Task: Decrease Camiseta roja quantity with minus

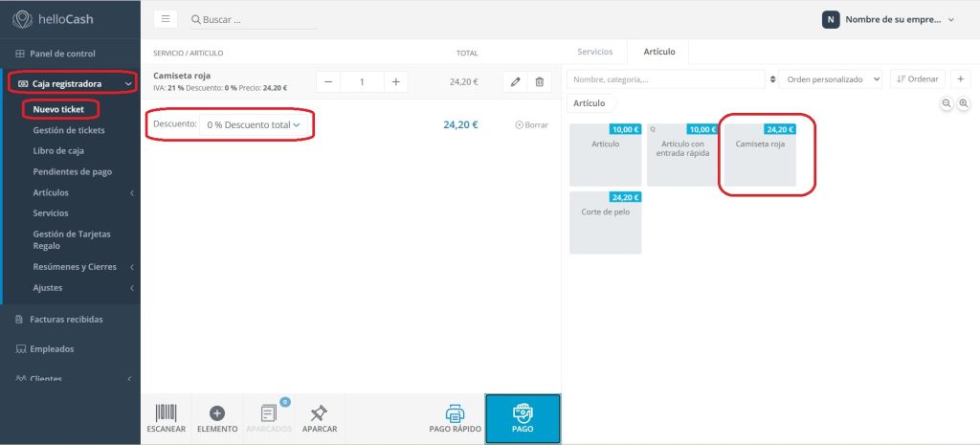Action: pyautogui.click(x=328, y=82)
